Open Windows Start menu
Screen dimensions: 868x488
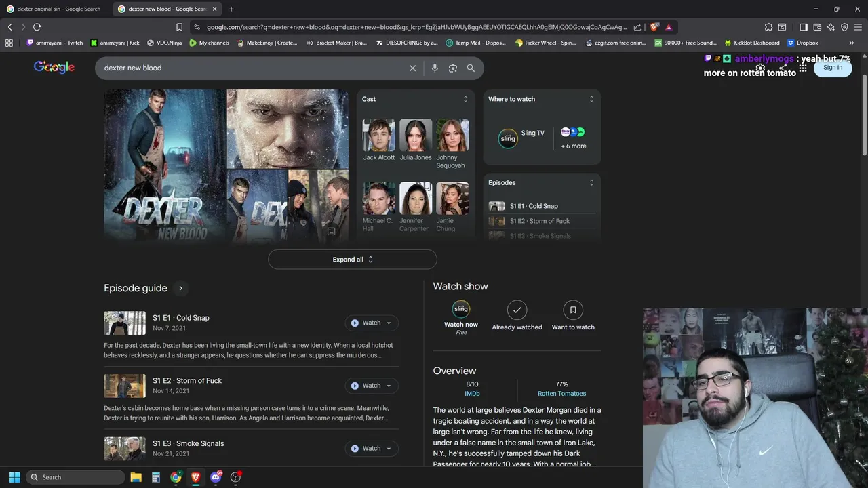[14, 477]
